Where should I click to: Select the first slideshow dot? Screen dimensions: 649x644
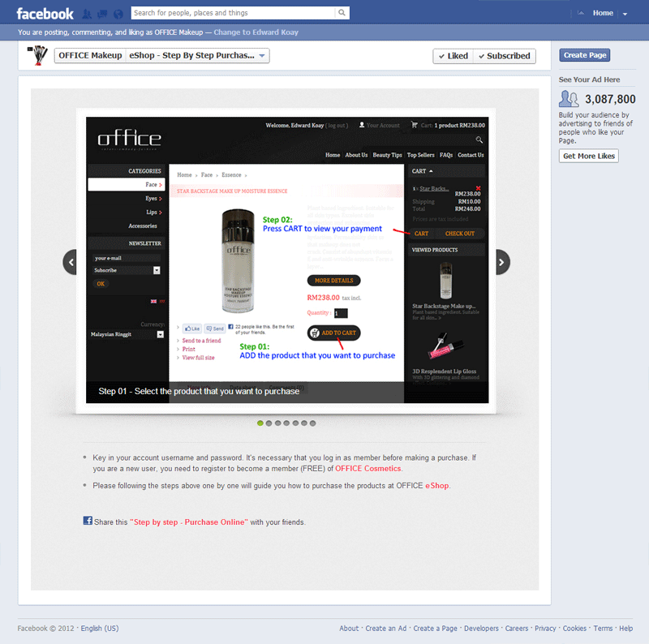[260, 423]
